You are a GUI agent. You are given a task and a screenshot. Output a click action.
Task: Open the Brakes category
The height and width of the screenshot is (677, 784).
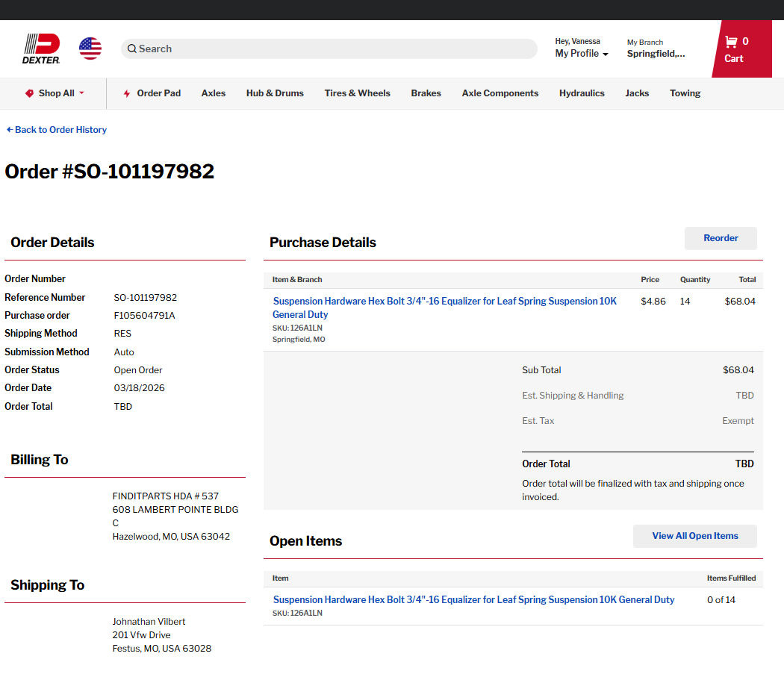click(x=426, y=93)
